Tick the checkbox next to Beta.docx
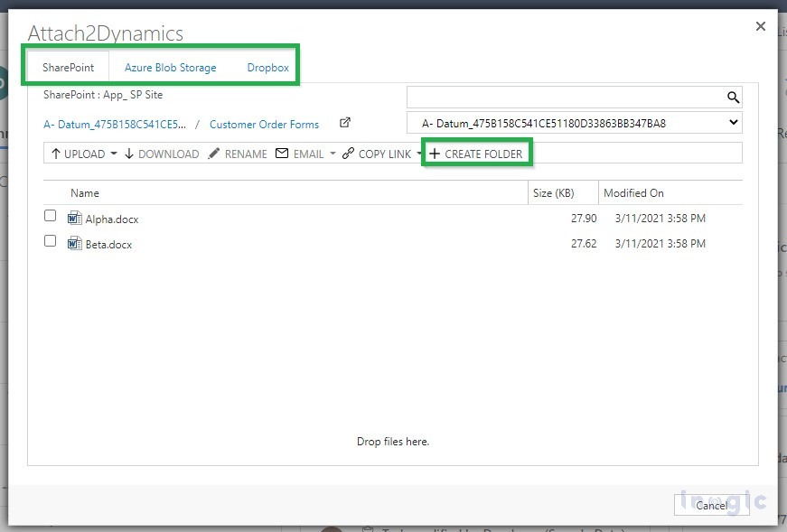Screen dimensions: 787x532 [x=50, y=240]
